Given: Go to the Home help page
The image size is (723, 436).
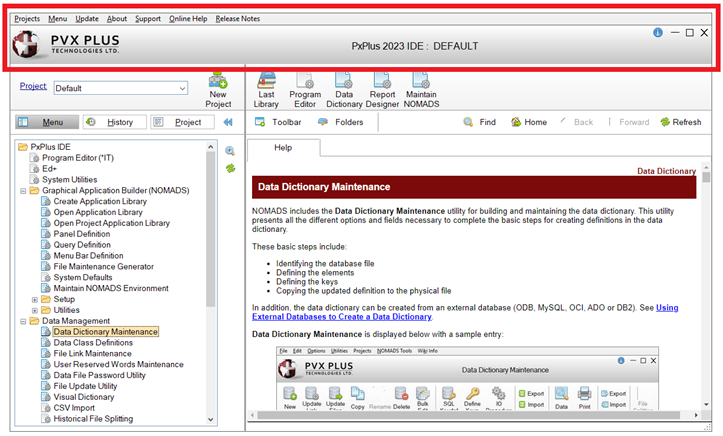Looking at the screenshot, I should tap(529, 122).
